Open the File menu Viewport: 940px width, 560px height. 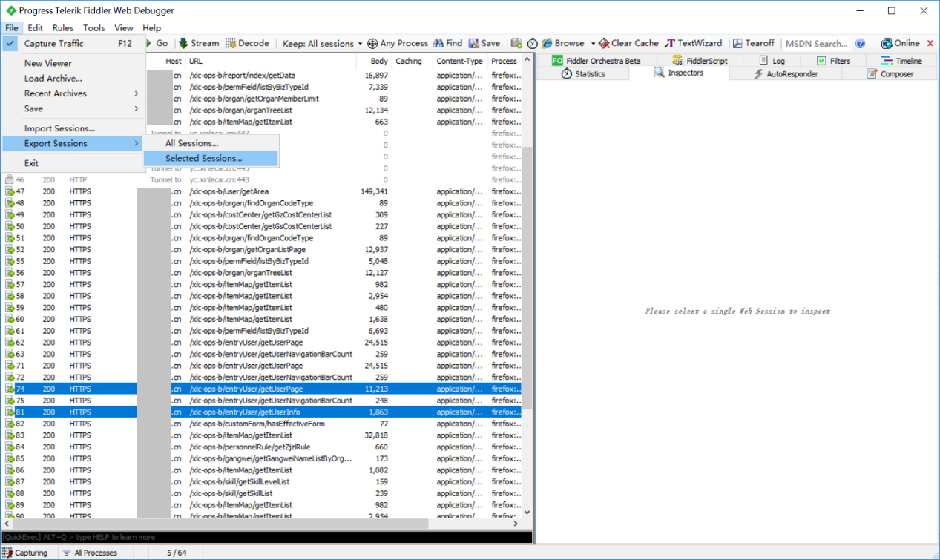pos(11,28)
